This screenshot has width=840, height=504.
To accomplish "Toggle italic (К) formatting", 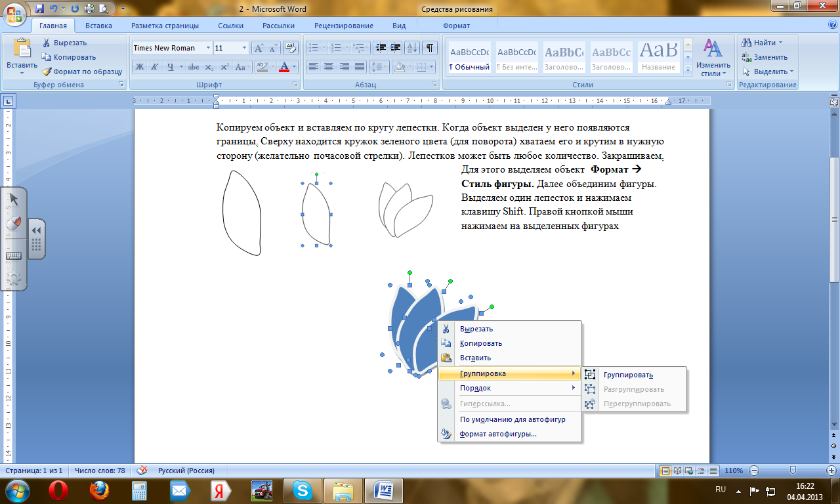I will [155, 67].
